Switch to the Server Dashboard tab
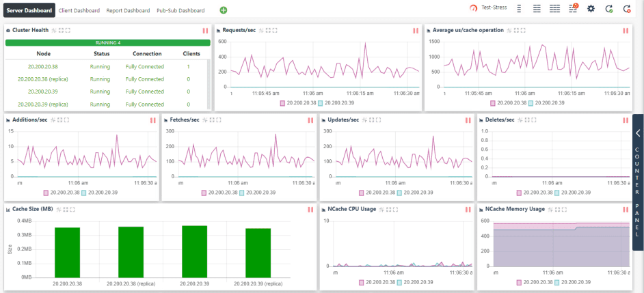This screenshot has height=293, width=644. [x=29, y=11]
